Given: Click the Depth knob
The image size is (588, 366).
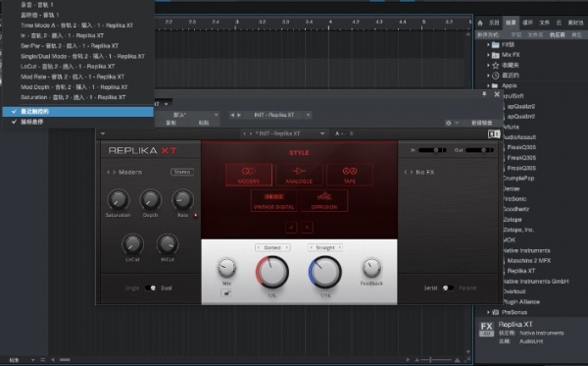Looking at the screenshot, I should click(150, 200).
